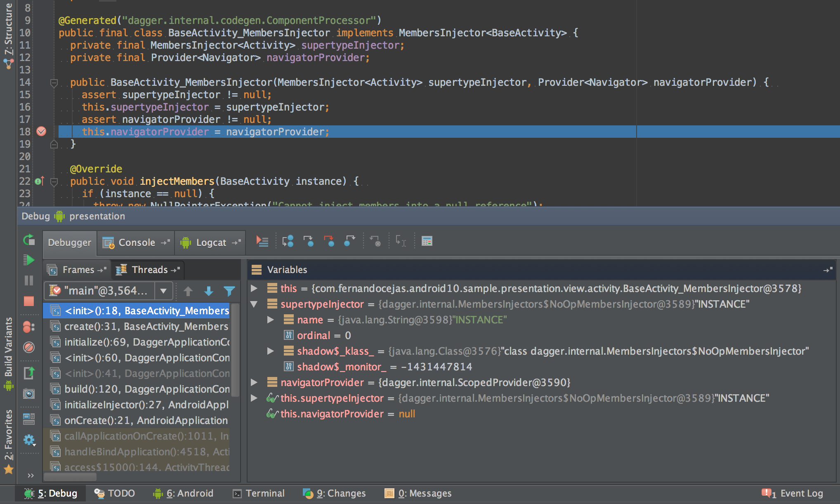The image size is (840, 504).
Task: Select initializeInjector():27 stack frame
Action: tap(136, 405)
